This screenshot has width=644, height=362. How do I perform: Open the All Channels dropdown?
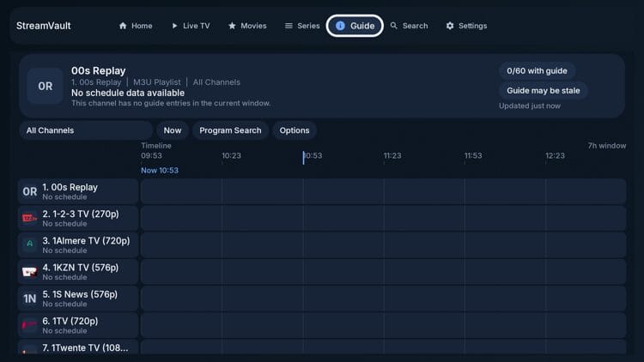point(85,130)
